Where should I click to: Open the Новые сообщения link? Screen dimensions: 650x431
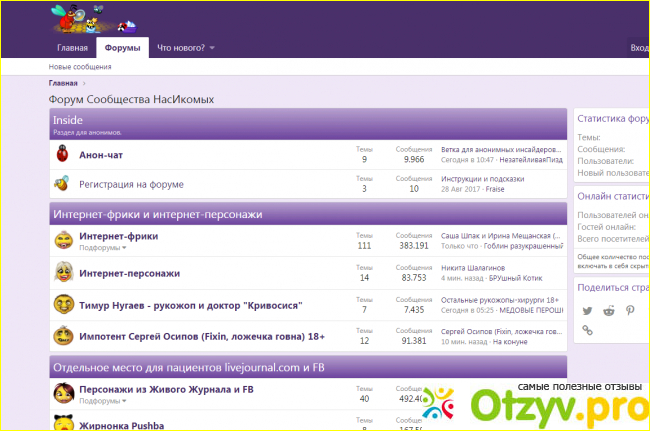(x=80, y=67)
